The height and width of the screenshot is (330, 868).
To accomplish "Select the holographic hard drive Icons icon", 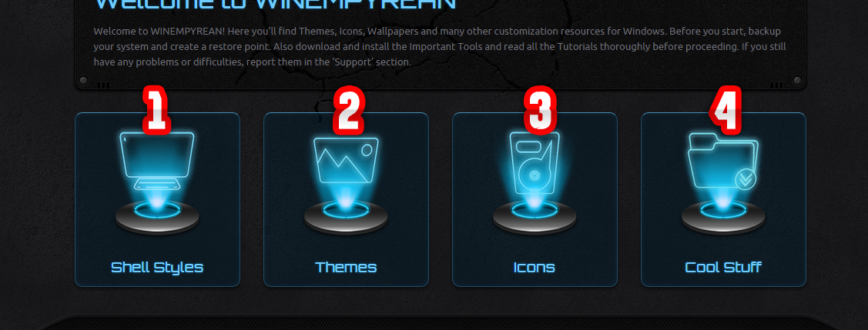I will pyautogui.click(x=535, y=163).
